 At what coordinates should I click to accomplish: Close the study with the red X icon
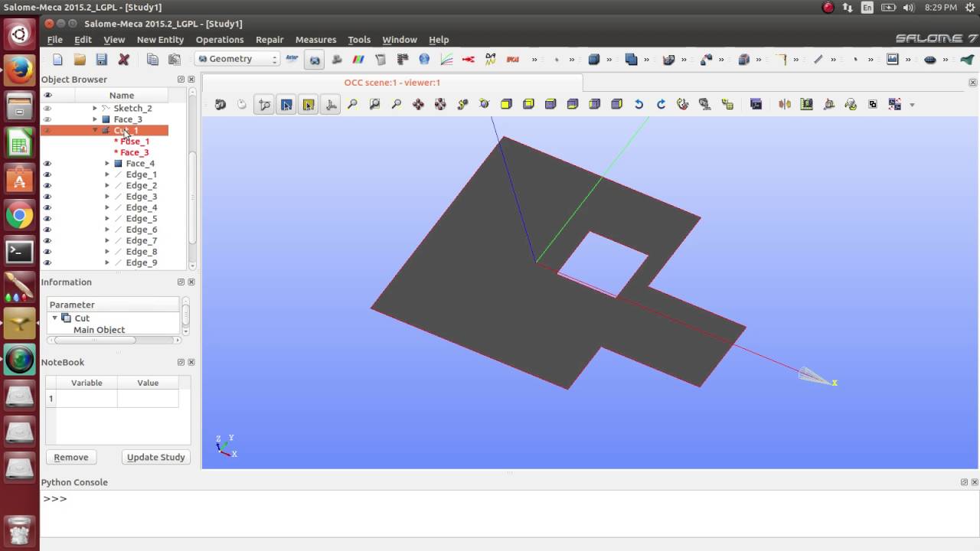124,59
